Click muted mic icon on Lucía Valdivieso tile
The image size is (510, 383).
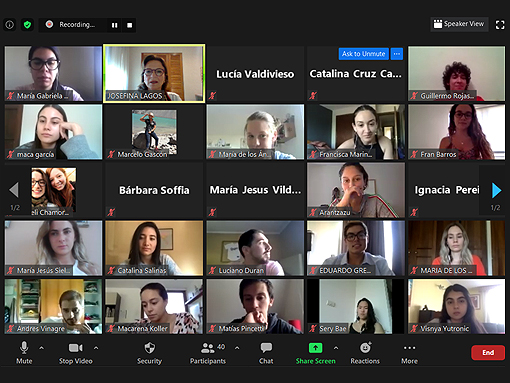pyautogui.click(x=212, y=96)
